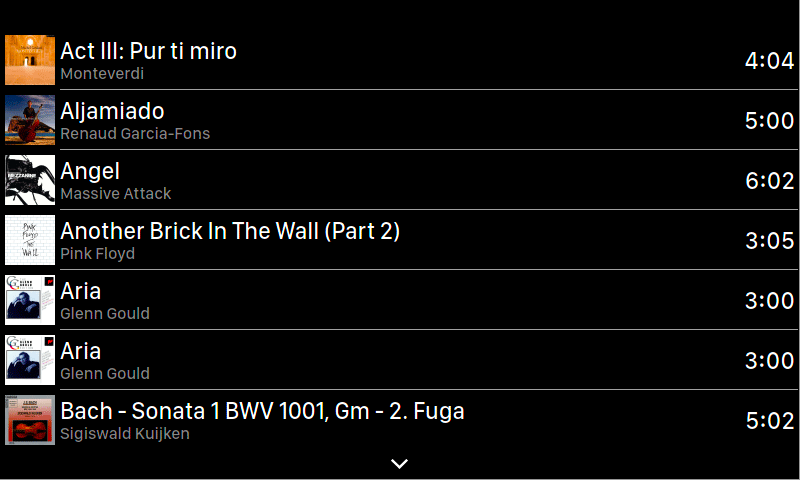Select the Massive Attack artist label
Viewport: 800px width, 480px height.
116,194
